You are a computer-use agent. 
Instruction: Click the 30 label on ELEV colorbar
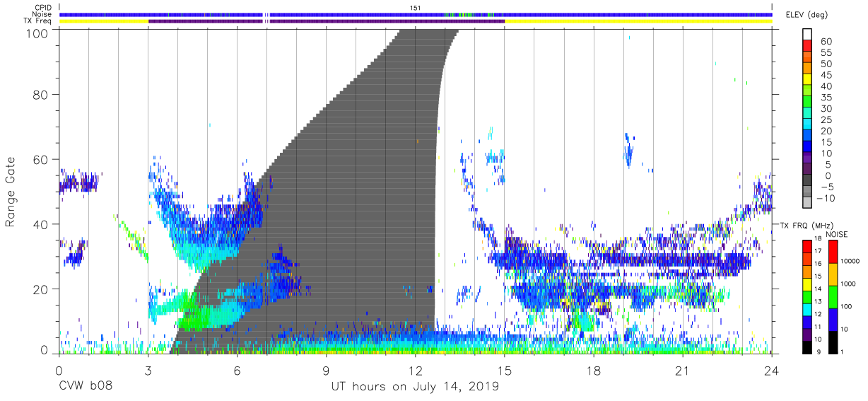coord(826,108)
